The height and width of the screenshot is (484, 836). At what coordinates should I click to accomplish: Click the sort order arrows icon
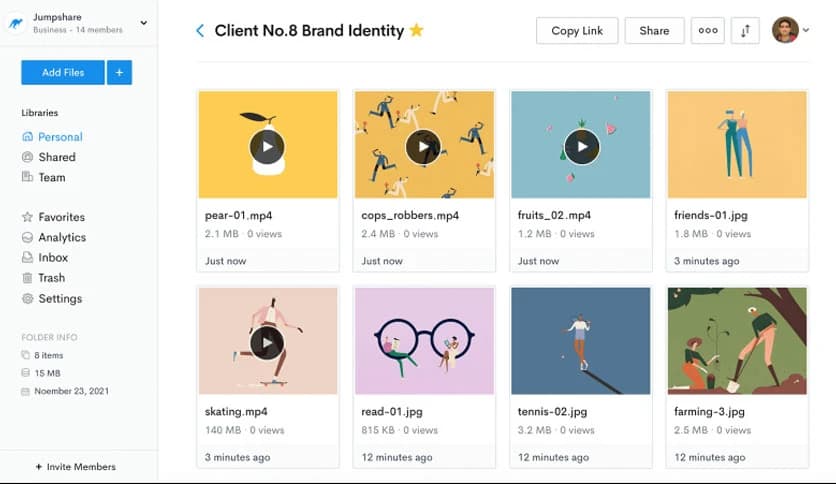[745, 31]
